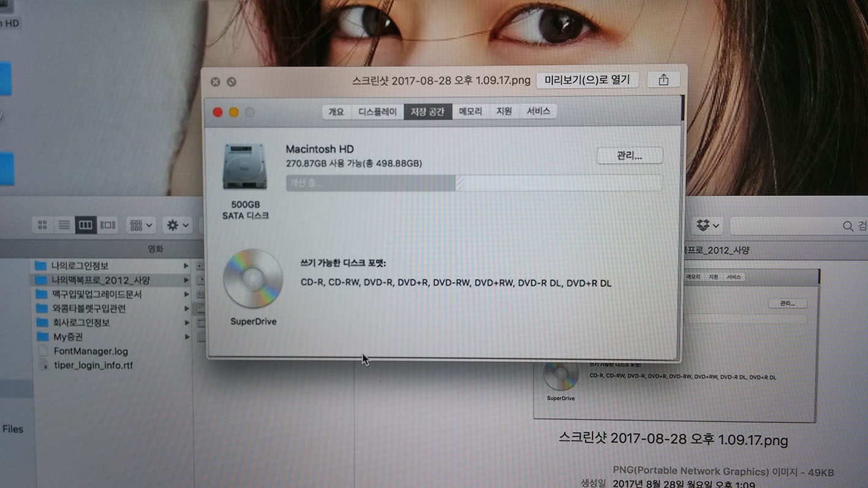Open the 디스플레이 tab
868x488 pixels.
(x=377, y=112)
